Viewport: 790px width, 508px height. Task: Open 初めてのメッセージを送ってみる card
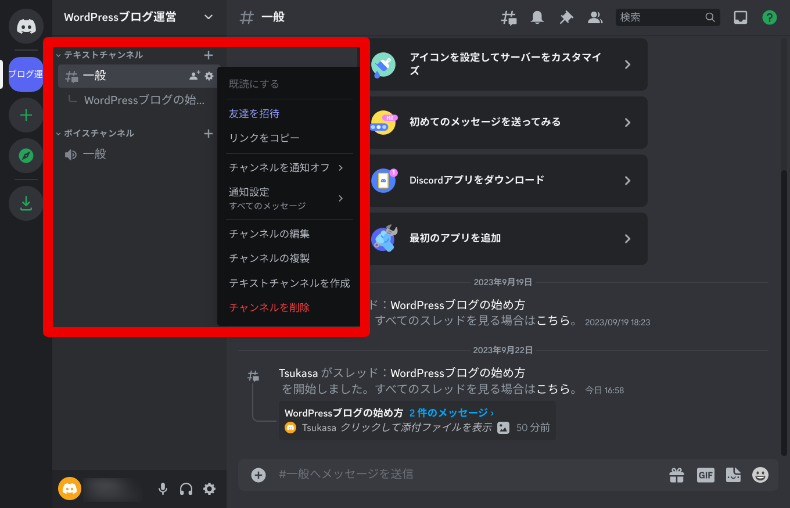[507, 122]
